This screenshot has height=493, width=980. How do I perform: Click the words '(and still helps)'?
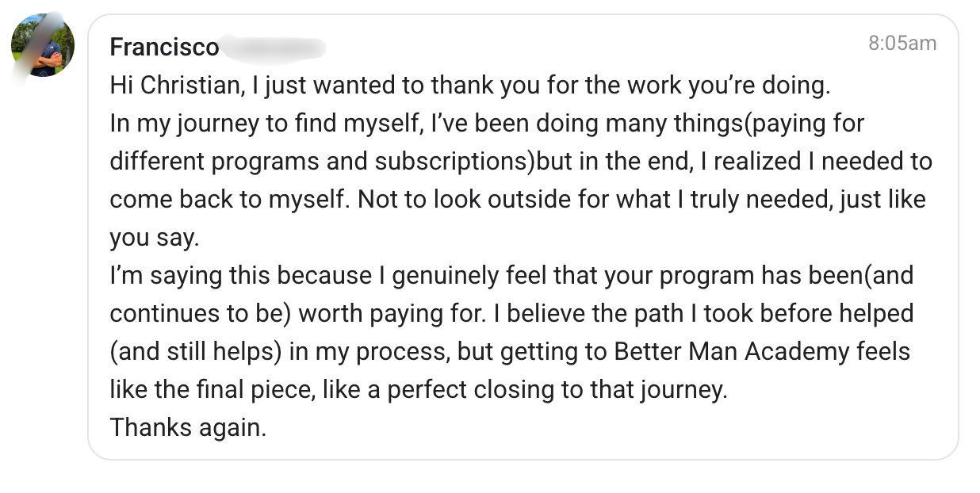196,351
